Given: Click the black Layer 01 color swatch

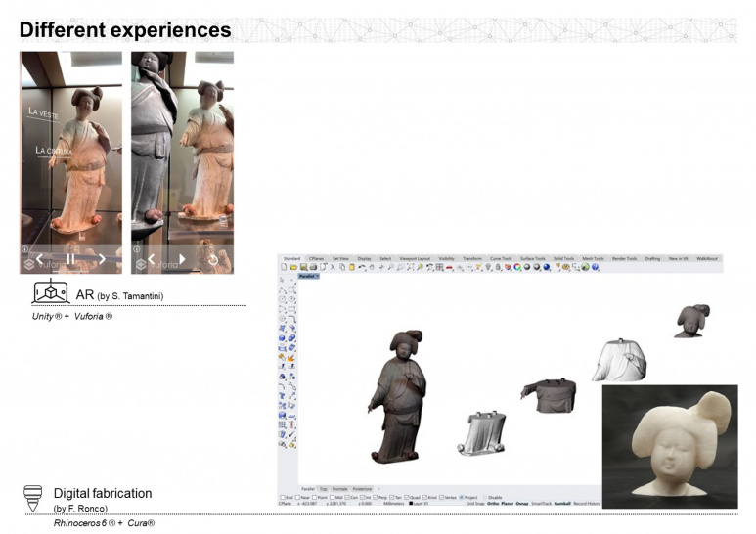Looking at the screenshot, I should pyautogui.click(x=411, y=503).
